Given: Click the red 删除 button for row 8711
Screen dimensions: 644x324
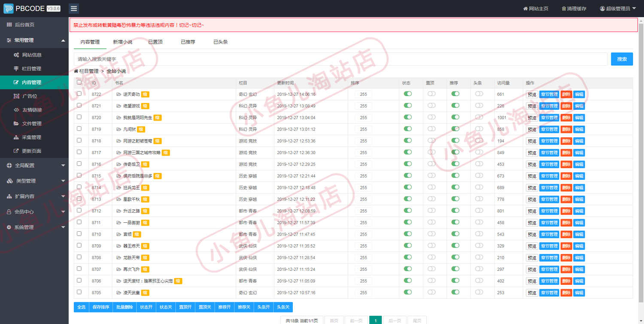Looking at the screenshot, I should (566, 223).
